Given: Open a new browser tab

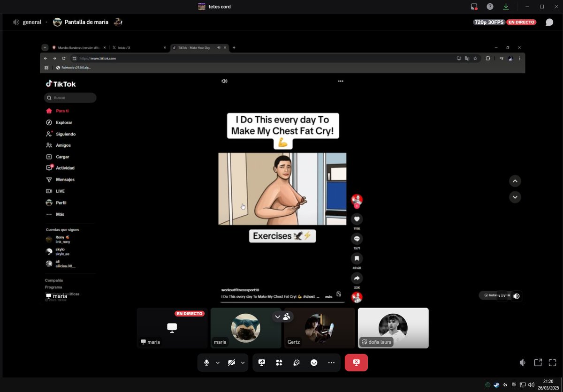Looking at the screenshot, I should pos(234,47).
